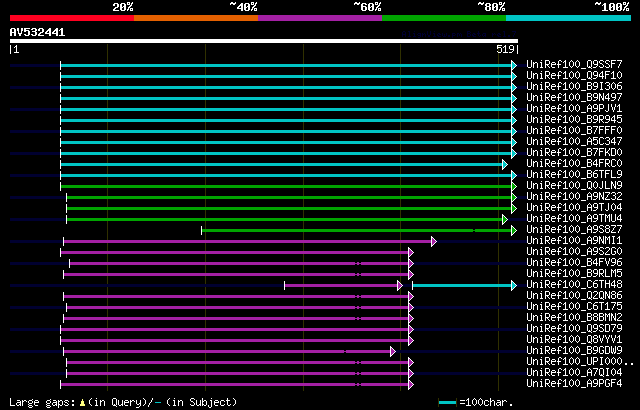Screen dimensions: 640x410
Task: Select label UniRef100_A7QI04
Action: pyautogui.click(x=574, y=373)
